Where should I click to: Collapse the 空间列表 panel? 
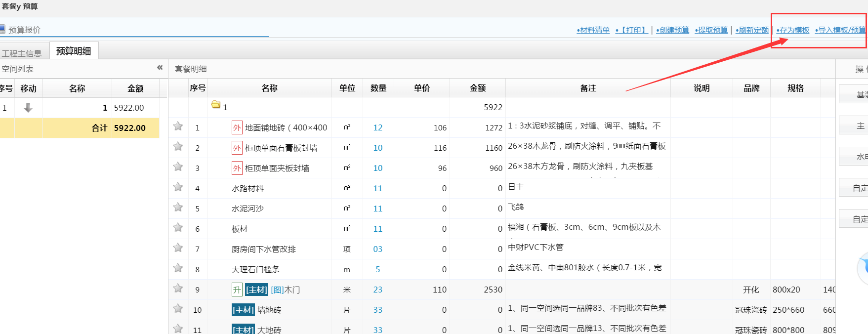coord(160,68)
